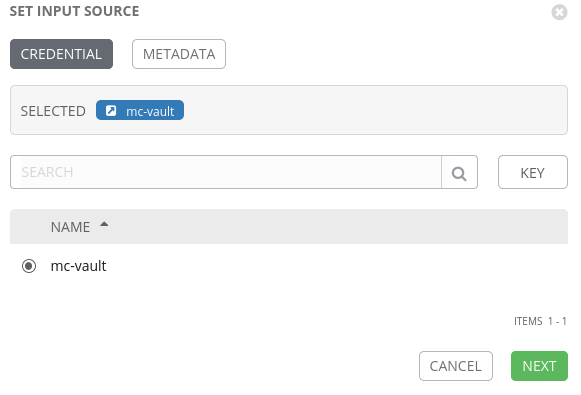Click the SELECTED label in the selection panel
Viewport: 581px width, 395px height.
coord(53,111)
